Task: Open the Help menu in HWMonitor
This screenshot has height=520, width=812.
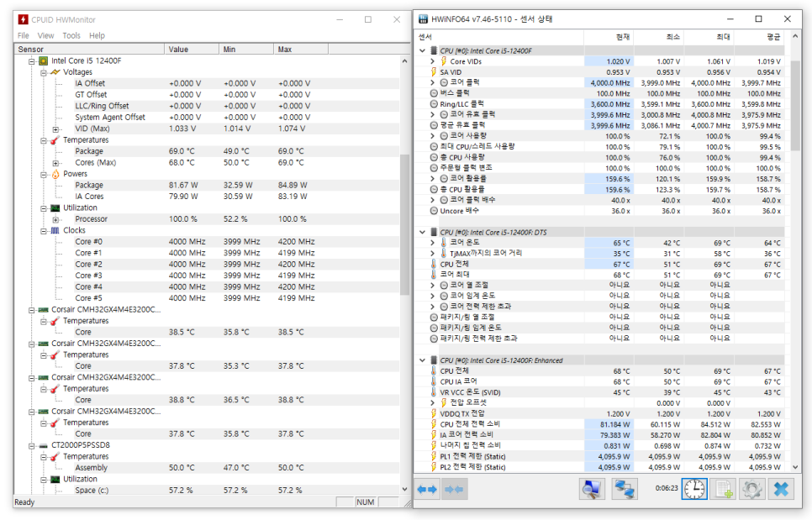Action: [x=97, y=35]
